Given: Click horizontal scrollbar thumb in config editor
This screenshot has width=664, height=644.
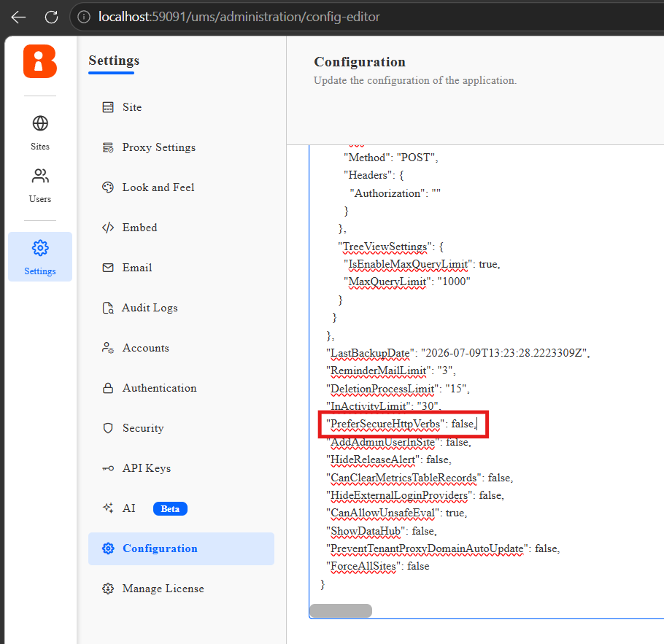Looking at the screenshot, I should pos(341,610).
